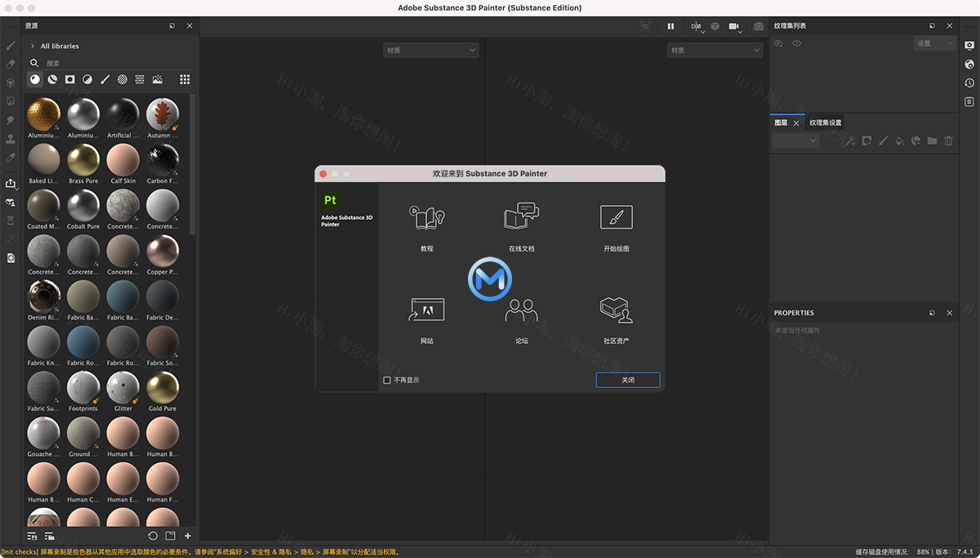
Task: Open the '设置' dropdown in the texture set list
Action: [x=934, y=43]
